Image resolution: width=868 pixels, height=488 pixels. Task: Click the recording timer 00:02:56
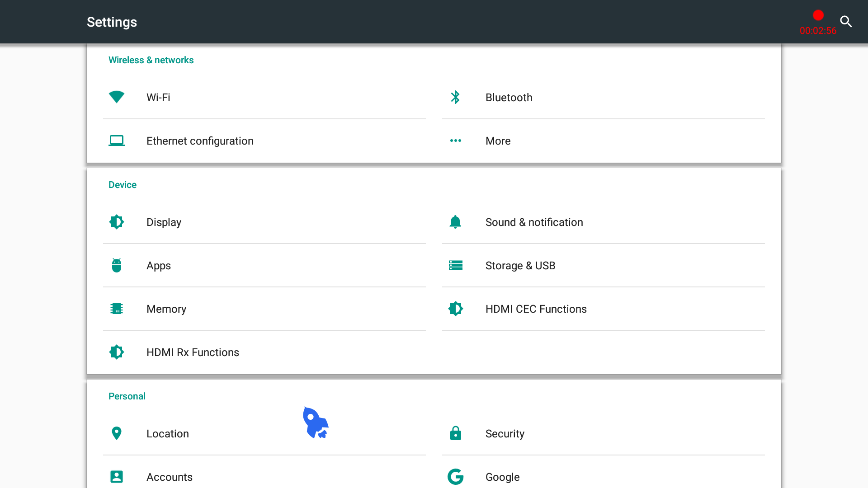click(x=818, y=31)
